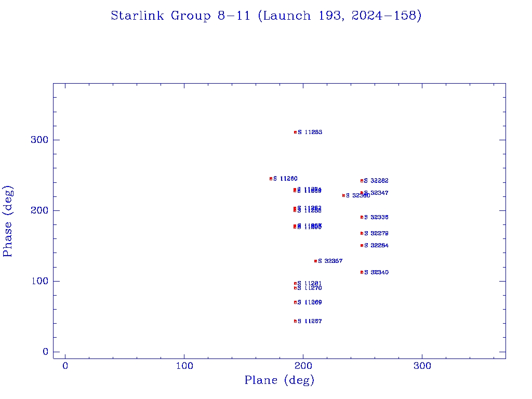Select the 'S 32279' satellite label
This screenshot has height=399, width=532.
click(376, 233)
